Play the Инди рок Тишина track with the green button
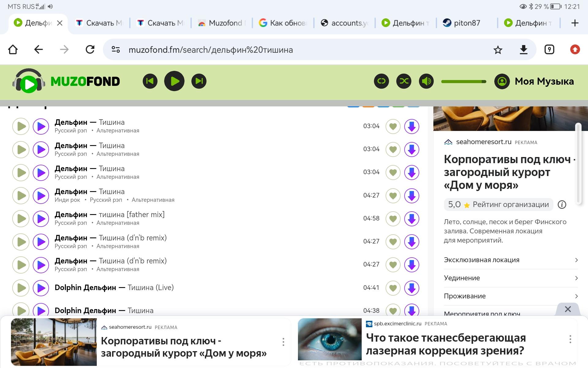 tap(21, 196)
